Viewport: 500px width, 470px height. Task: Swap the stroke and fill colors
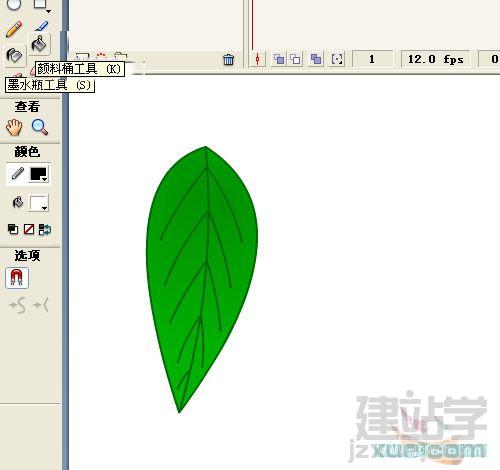(45, 229)
